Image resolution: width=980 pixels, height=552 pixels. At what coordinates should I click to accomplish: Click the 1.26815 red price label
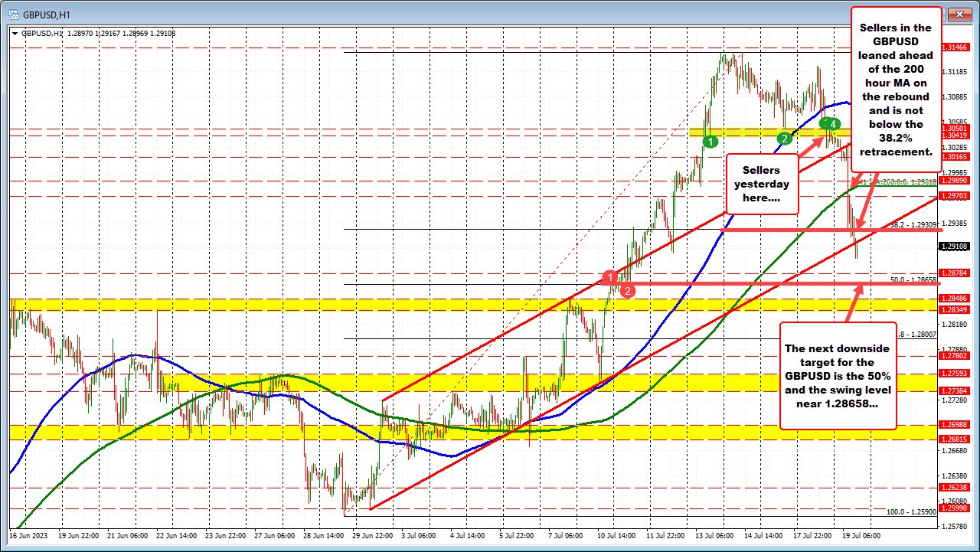tap(955, 439)
